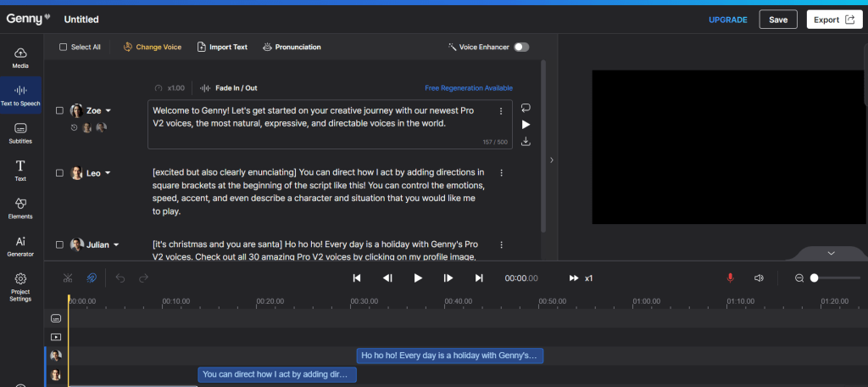The image size is (868, 387).
Task: Step forward one frame
Action: tap(448, 278)
